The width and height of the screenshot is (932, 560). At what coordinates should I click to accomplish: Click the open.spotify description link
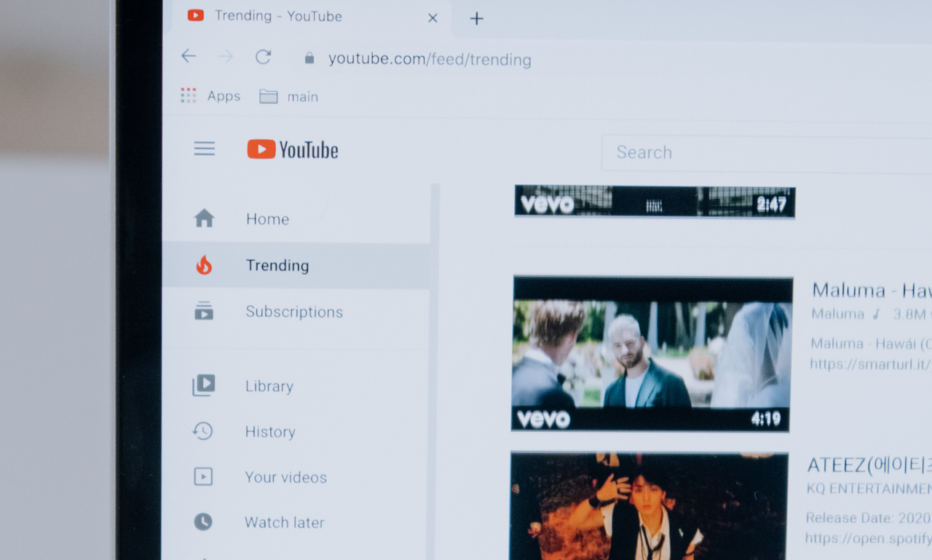pyautogui.click(x=868, y=538)
